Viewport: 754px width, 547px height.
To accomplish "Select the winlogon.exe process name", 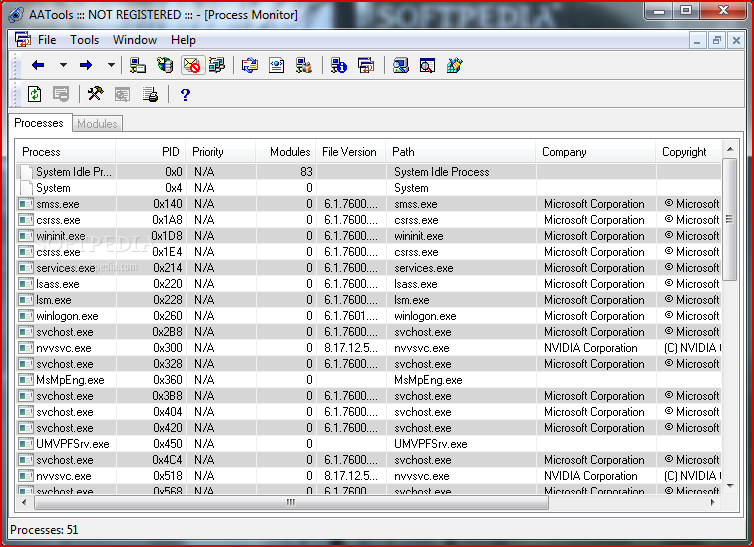I will (67, 316).
